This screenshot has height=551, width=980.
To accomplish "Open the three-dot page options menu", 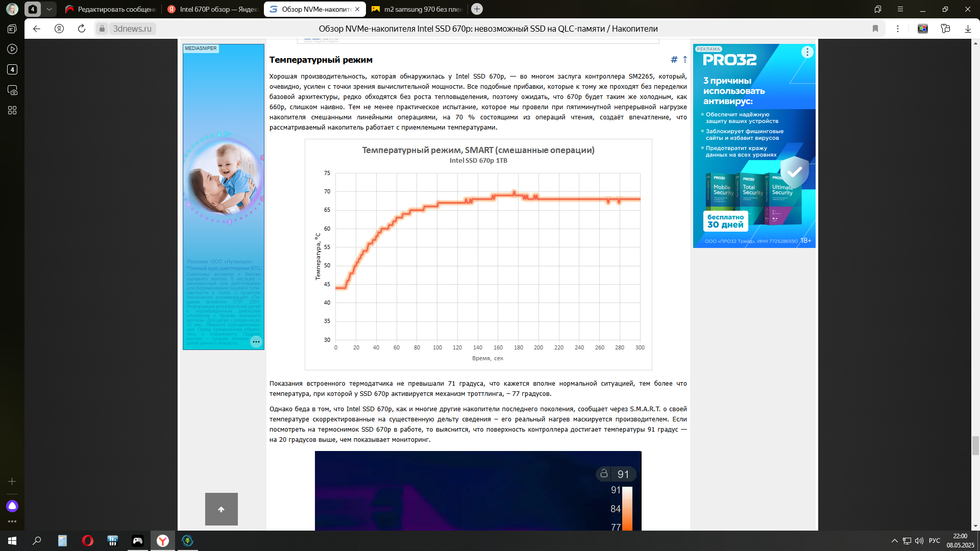I will point(898,29).
